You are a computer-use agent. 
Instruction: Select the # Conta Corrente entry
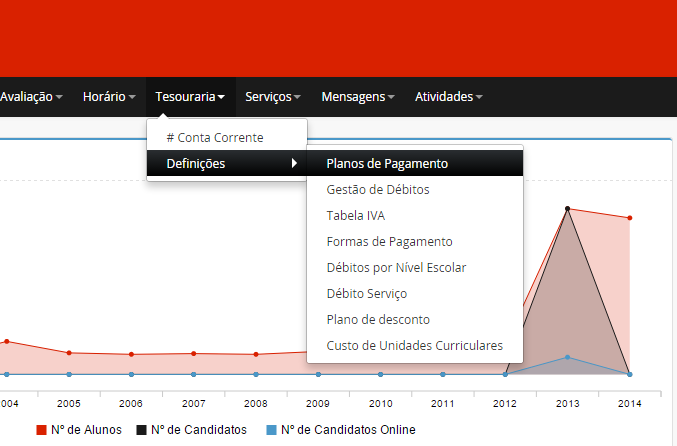[x=222, y=137]
